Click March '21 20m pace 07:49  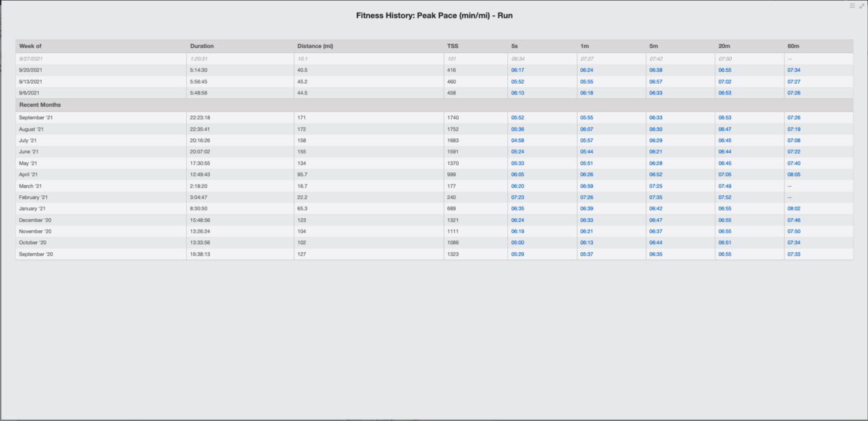[x=725, y=186]
